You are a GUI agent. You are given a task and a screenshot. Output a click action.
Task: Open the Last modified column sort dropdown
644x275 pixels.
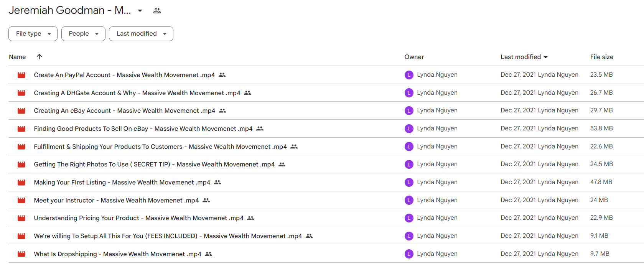click(x=546, y=57)
